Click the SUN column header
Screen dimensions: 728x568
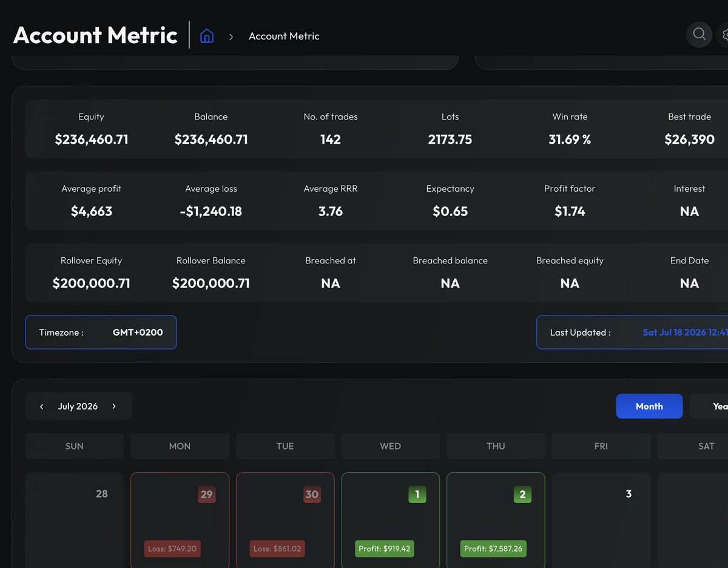pyautogui.click(x=75, y=446)
